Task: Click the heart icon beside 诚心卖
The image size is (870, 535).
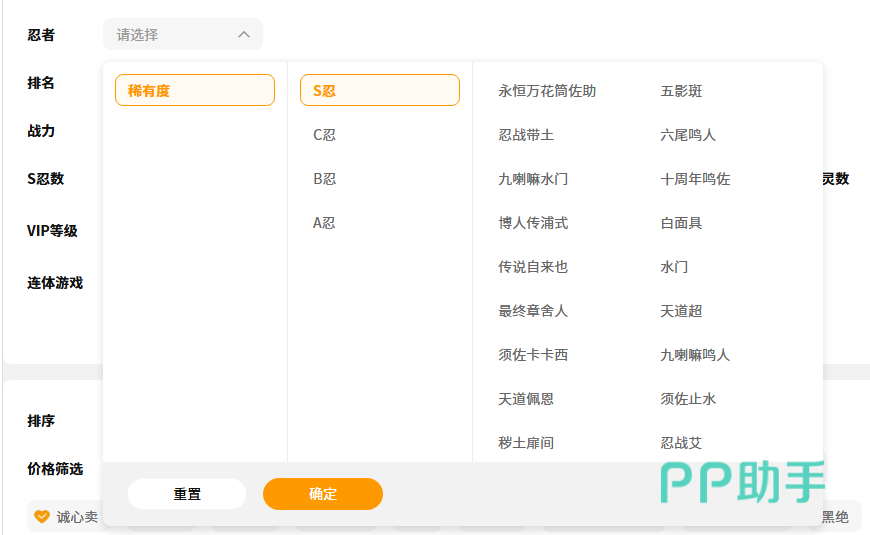Action: 42,517
